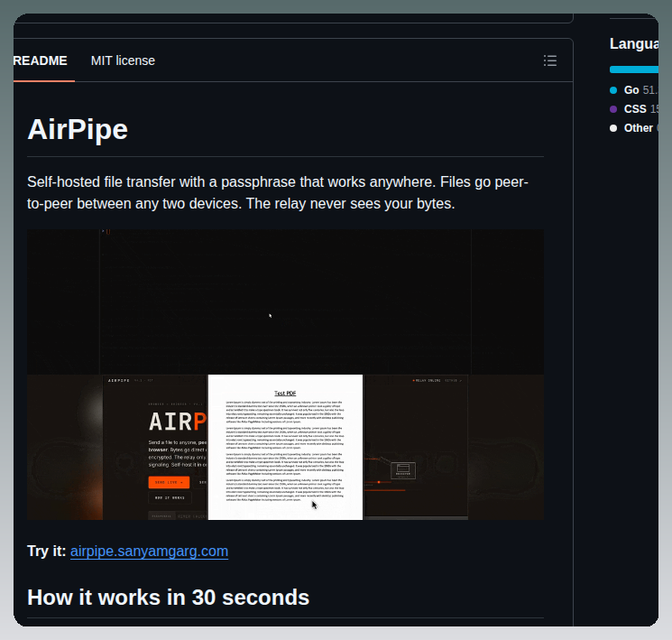This screenshot has width=672, height=640.
Task: Click the languages percentage bar
Action: coord(634,70)
